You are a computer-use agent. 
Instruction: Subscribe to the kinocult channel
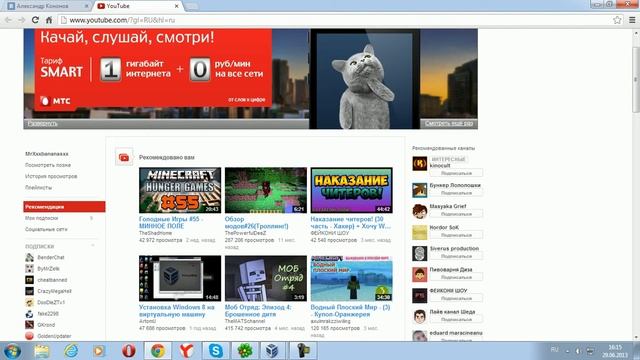(x=456, y=173)
